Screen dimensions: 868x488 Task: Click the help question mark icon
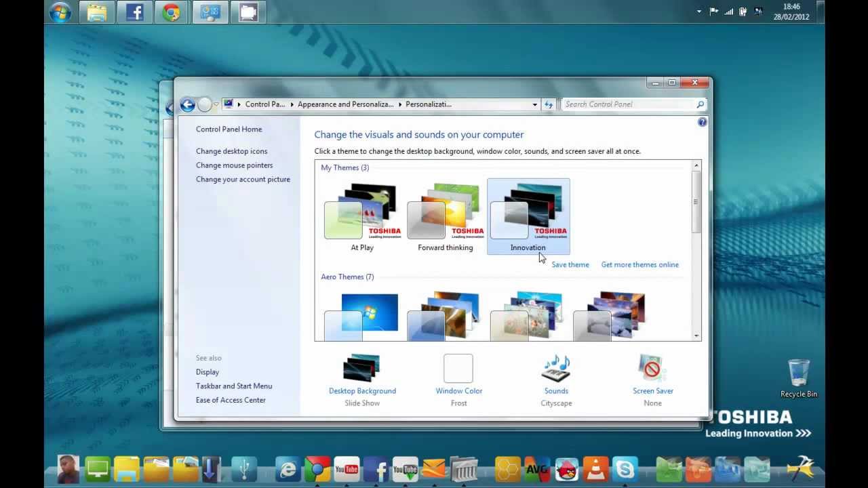(x=702, y=122)
